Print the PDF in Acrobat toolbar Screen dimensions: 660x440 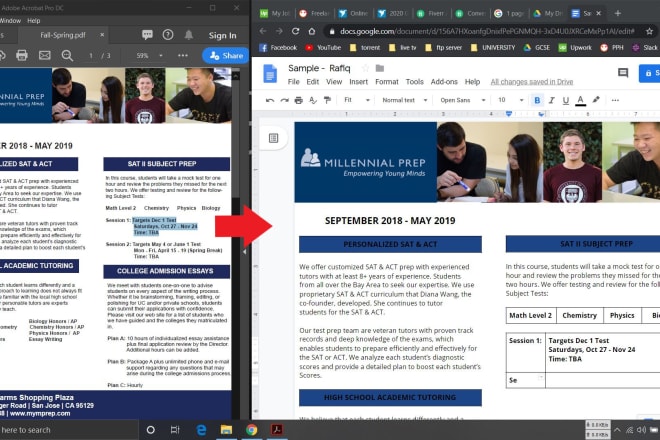(x=22, y=55)
